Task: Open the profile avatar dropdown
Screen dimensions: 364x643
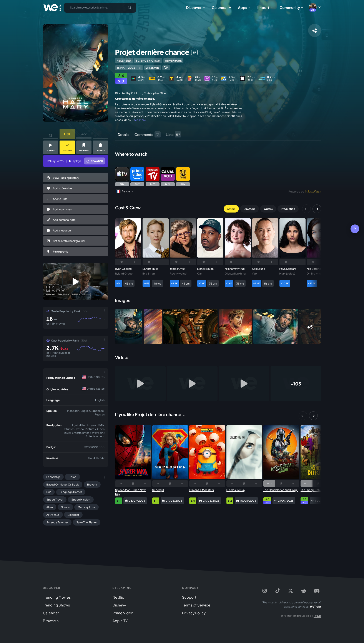Action: [x=315, y=7]
